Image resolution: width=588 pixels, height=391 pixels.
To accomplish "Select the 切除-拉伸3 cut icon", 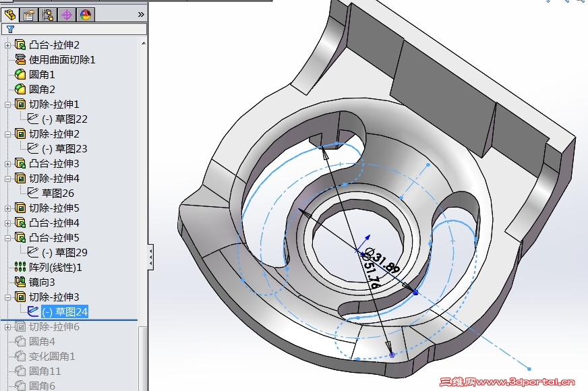I will point(20,297).
